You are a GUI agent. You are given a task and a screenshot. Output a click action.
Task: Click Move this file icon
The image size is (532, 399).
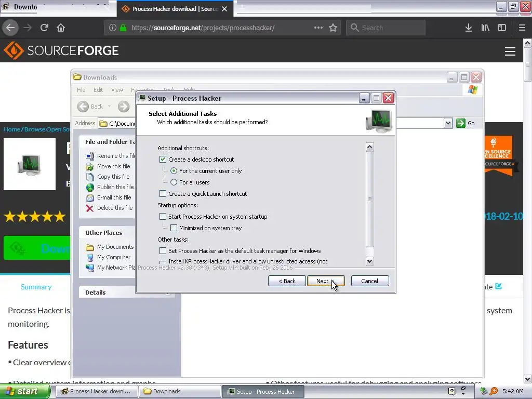tap(89, 166)
